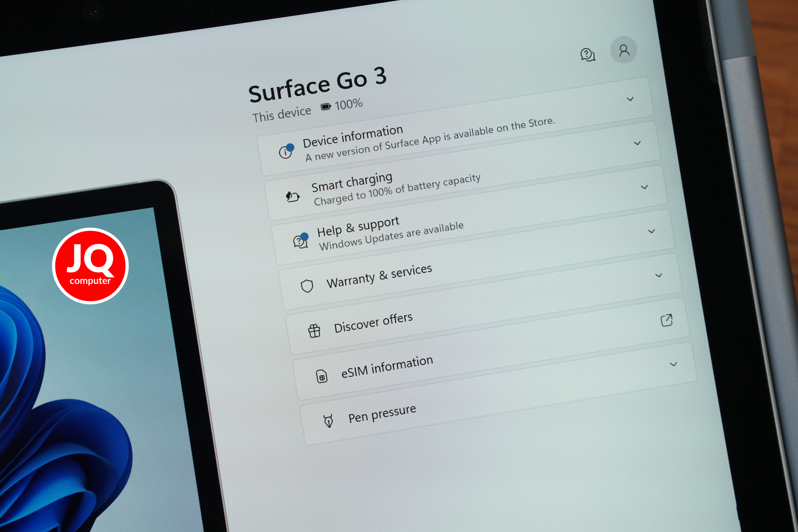Click 'Windows Updates are available' text
Screen dimensions: 798x532
[391, 236]
